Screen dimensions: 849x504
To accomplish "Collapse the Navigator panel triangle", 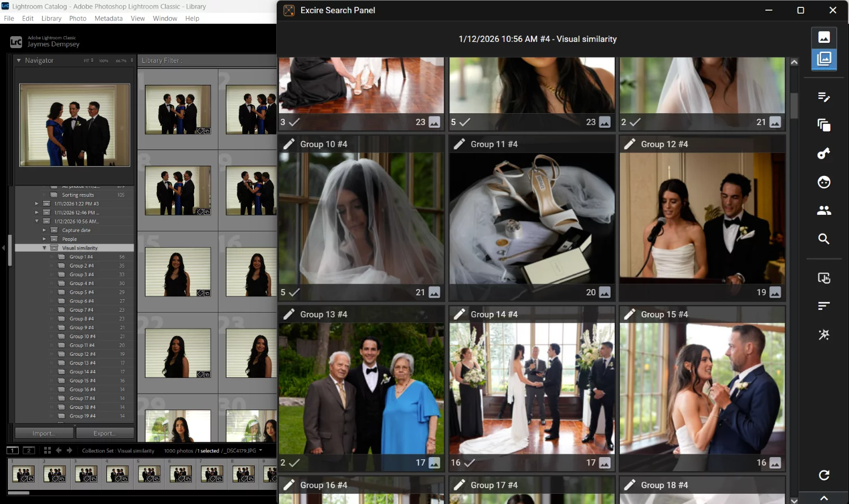I will (19, 61).
